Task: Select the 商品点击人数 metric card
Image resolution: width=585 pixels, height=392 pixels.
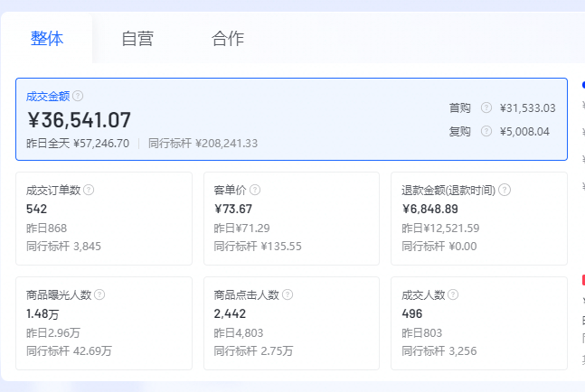Action: (291, 323)
